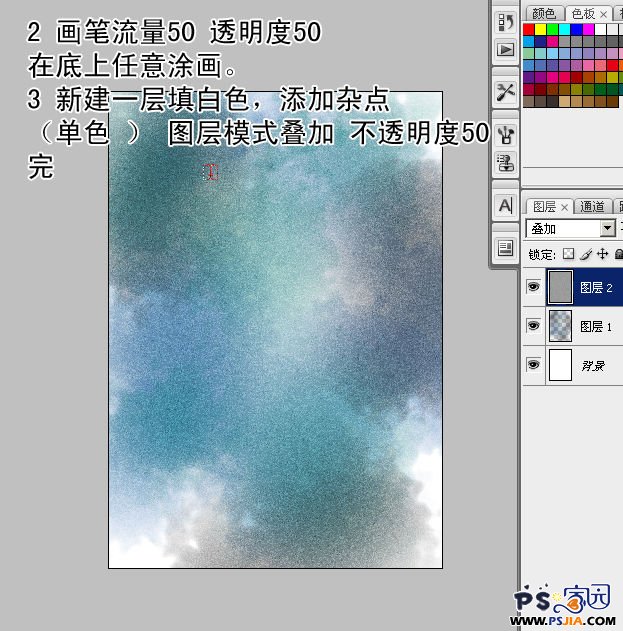This screenshot has width=623, height=631.
Task: Open the Brushes panel icon
Action: tap(506, 134)
